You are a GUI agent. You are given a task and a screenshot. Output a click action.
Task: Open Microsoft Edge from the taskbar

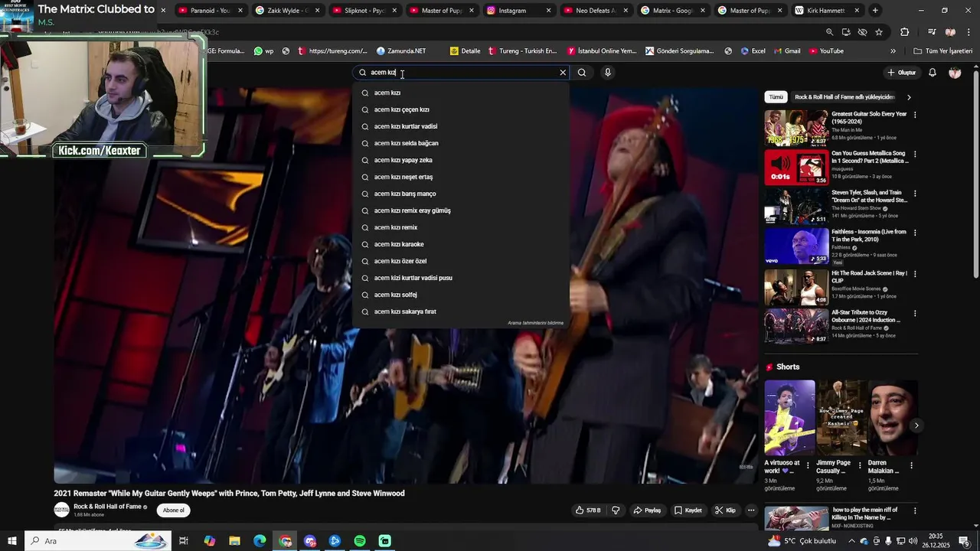(260, 541)
